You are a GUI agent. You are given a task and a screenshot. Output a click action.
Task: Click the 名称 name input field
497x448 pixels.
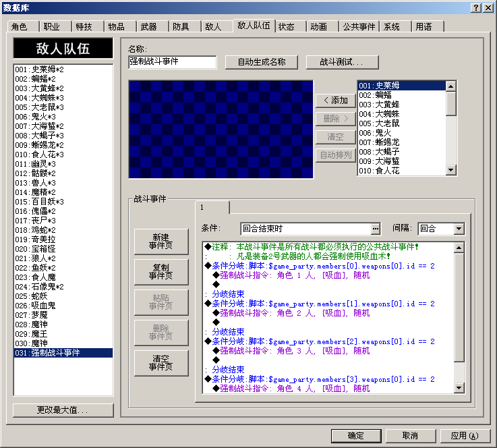click(173, 62)
